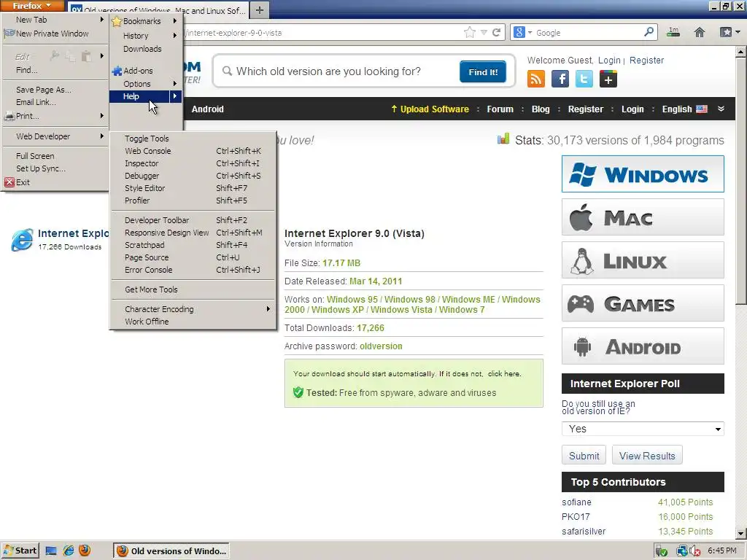This screenshot has width=747, height=560.
Task: Open the search engine selector arrow
Action: (x=530, y=32)
